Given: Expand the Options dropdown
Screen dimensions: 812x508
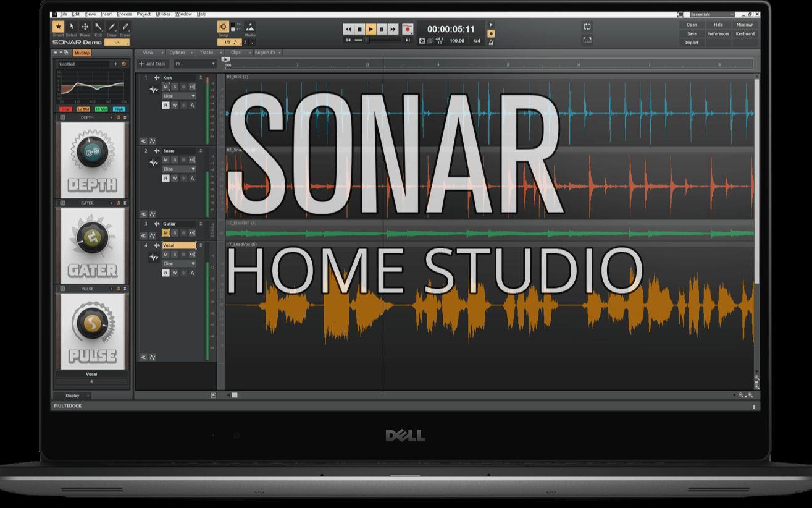Looking at the screenshot, I should [x=180, y=53].
